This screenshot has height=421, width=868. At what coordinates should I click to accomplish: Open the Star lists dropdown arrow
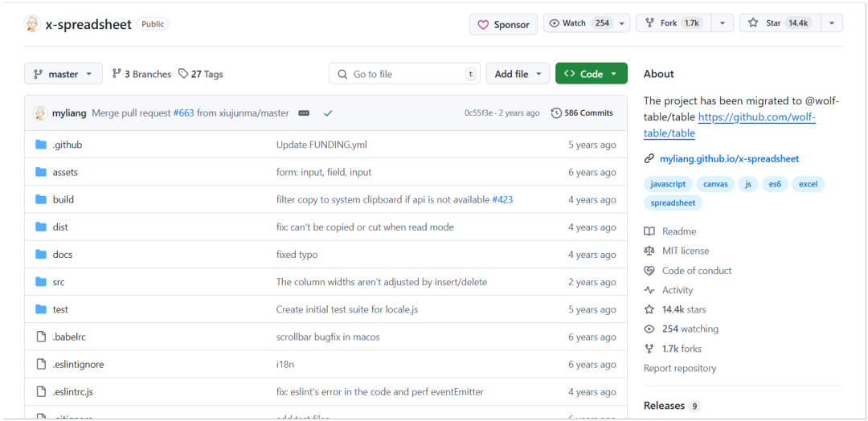pos(831,23)
